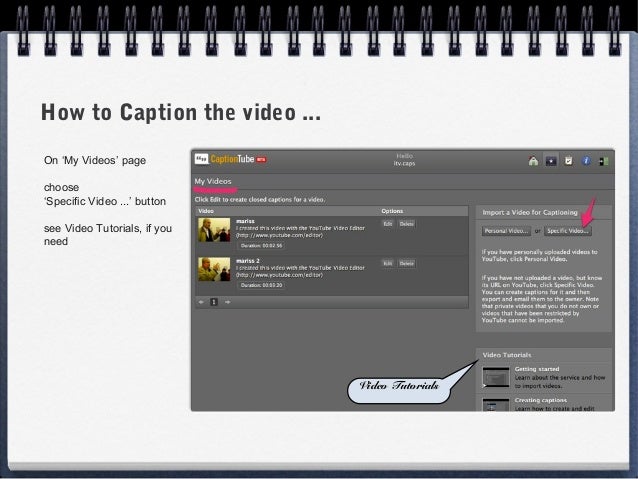Open thumbnail of 'mariss' video
The image size is (638, 479).
(214, 230)
